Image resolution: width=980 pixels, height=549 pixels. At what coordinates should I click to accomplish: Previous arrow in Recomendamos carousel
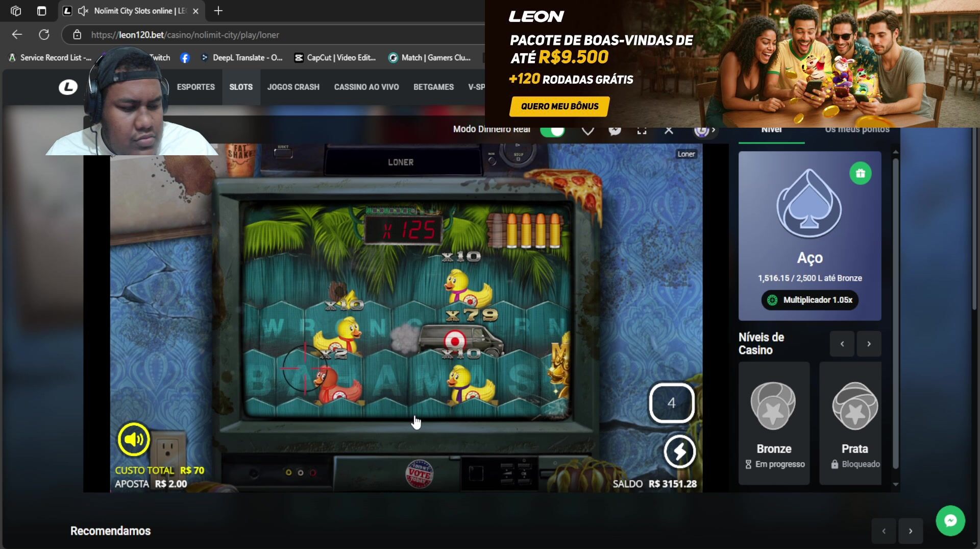point(884,531)
